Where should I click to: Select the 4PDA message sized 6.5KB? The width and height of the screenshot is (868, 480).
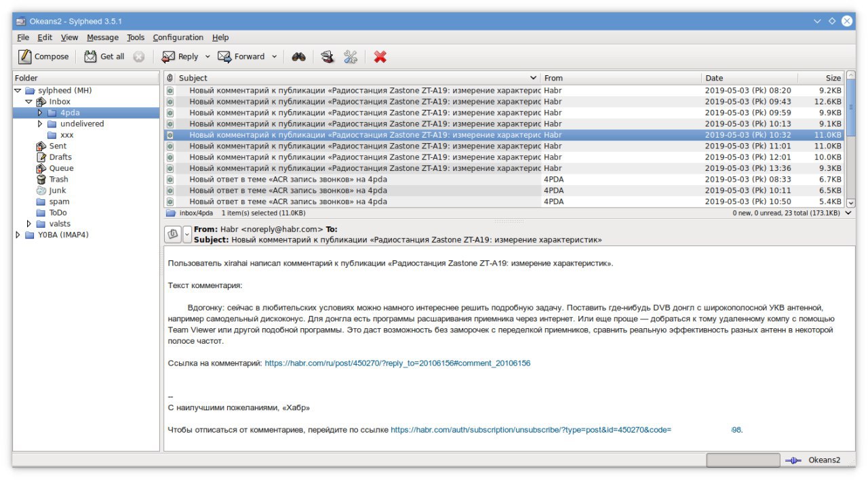[504, 191]
